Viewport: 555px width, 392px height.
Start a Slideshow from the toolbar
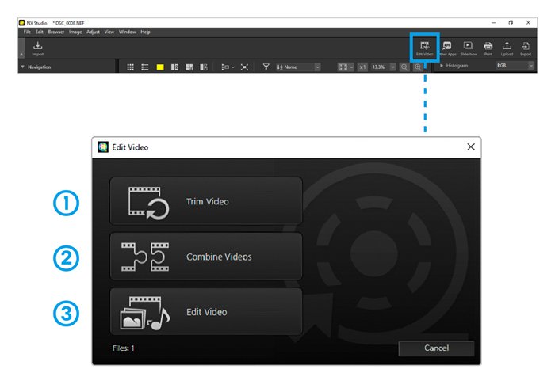click(469, 48)
